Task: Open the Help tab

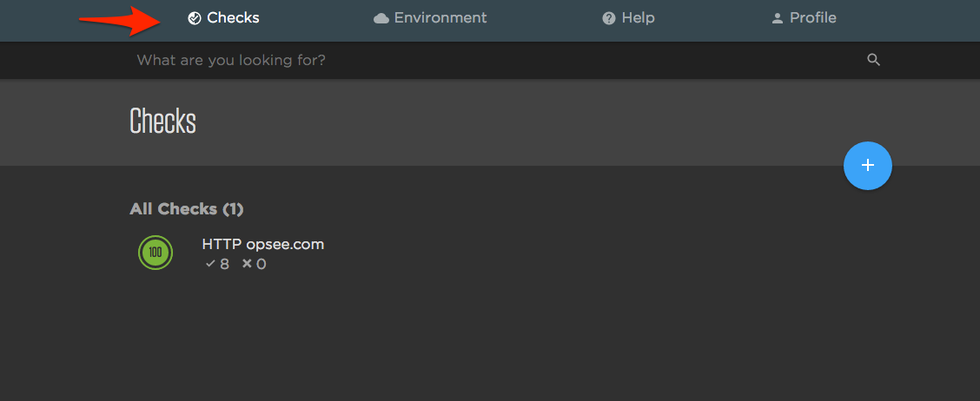Action: [638, 18]
